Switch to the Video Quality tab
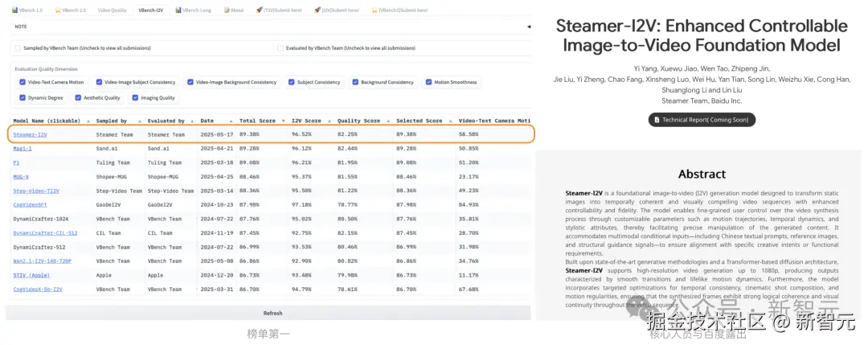This screenshot has width=868, height=345. point(112,10)
